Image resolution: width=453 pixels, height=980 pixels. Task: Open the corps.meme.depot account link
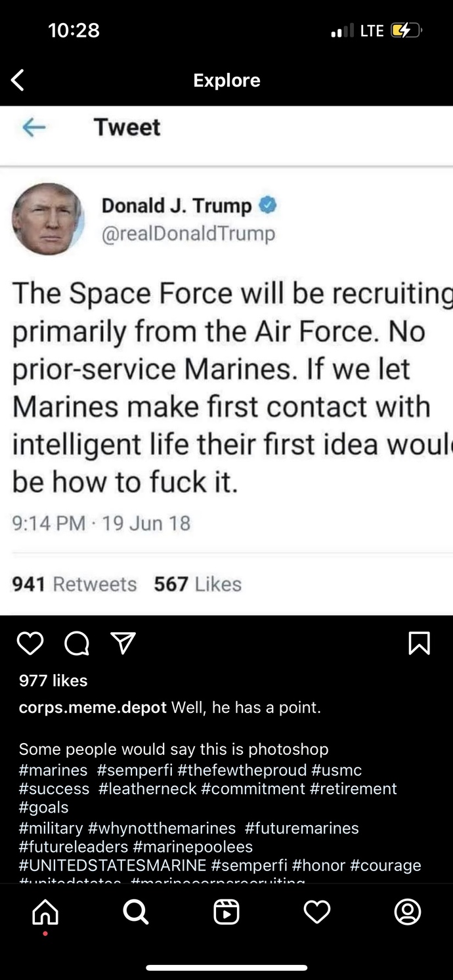[x=92, y=708]
